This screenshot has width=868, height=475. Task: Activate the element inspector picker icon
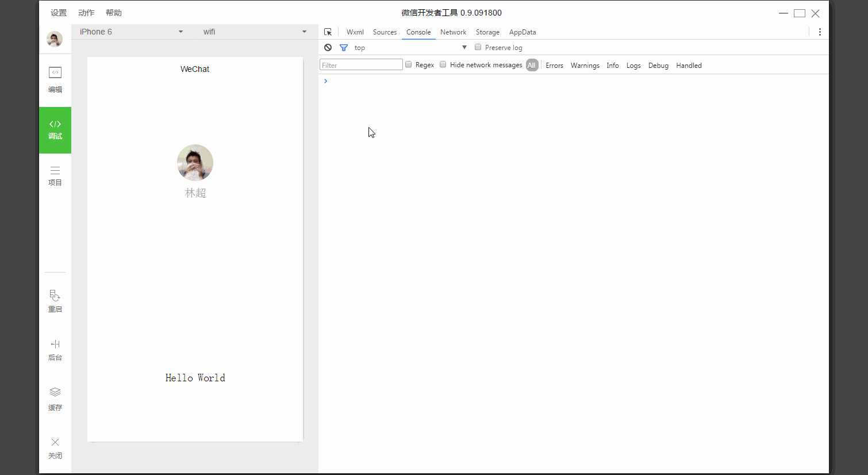coord(328,32)
